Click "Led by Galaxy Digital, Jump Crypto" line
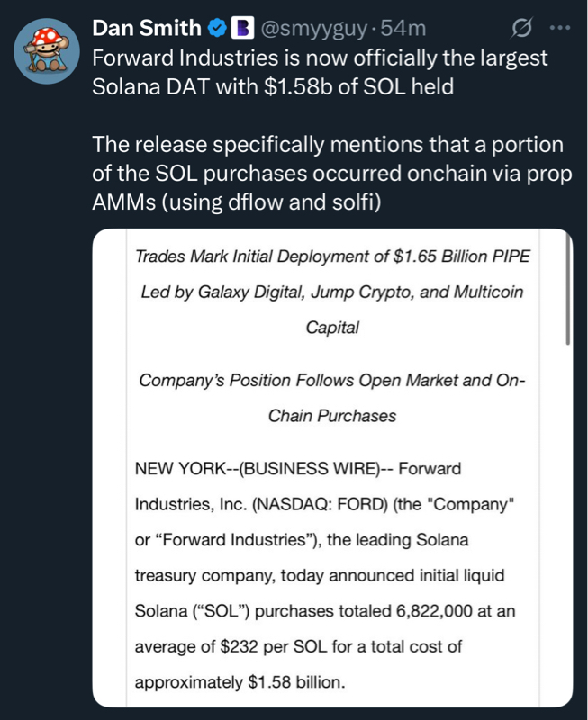 coord(331,292)
